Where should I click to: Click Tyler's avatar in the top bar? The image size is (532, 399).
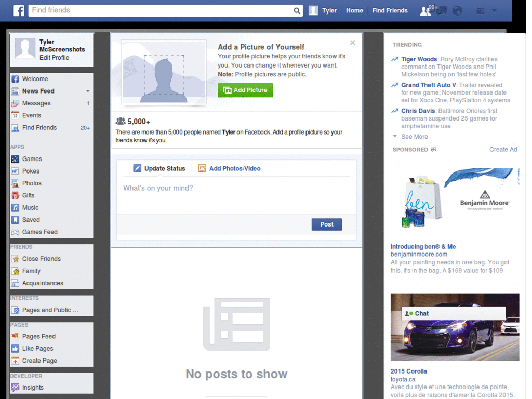[x=313, y=10]
